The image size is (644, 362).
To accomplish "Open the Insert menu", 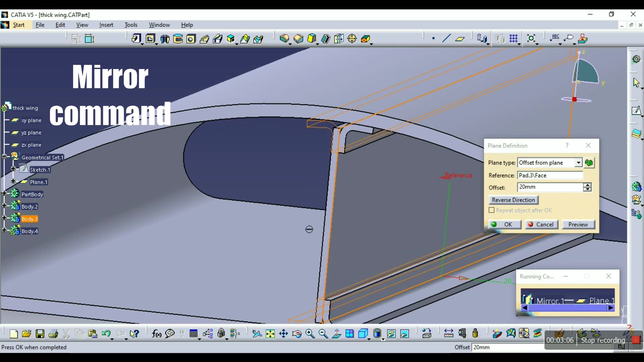I will pyautogui.click(x=106, y=25).
